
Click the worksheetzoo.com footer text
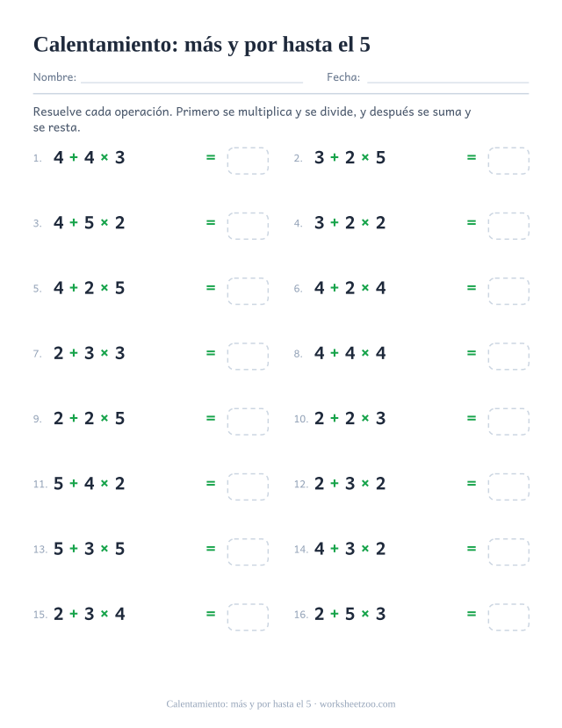[357, 704]
